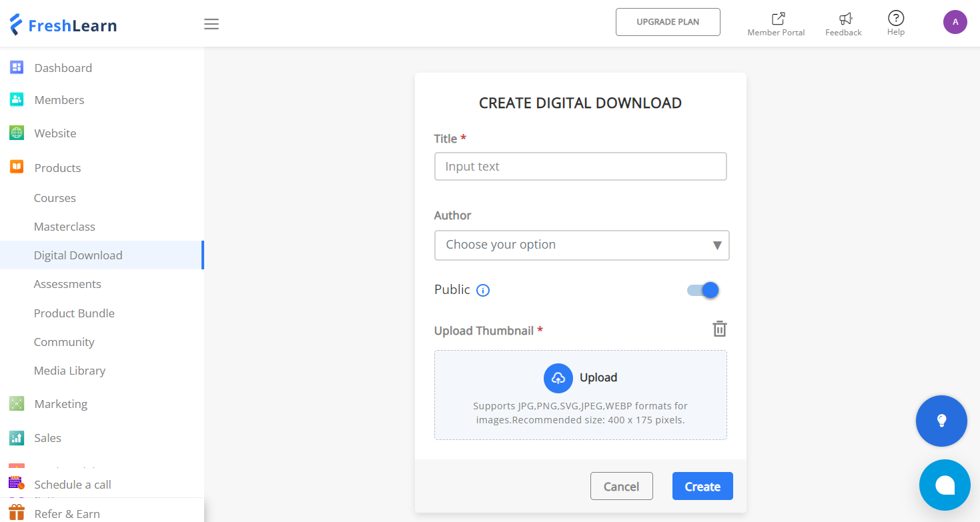Click the UPGRADE PLAN button

click(x=668, y=22)
